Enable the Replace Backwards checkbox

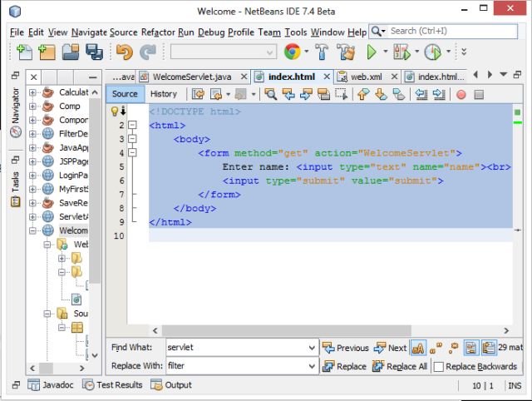[438, 367]
